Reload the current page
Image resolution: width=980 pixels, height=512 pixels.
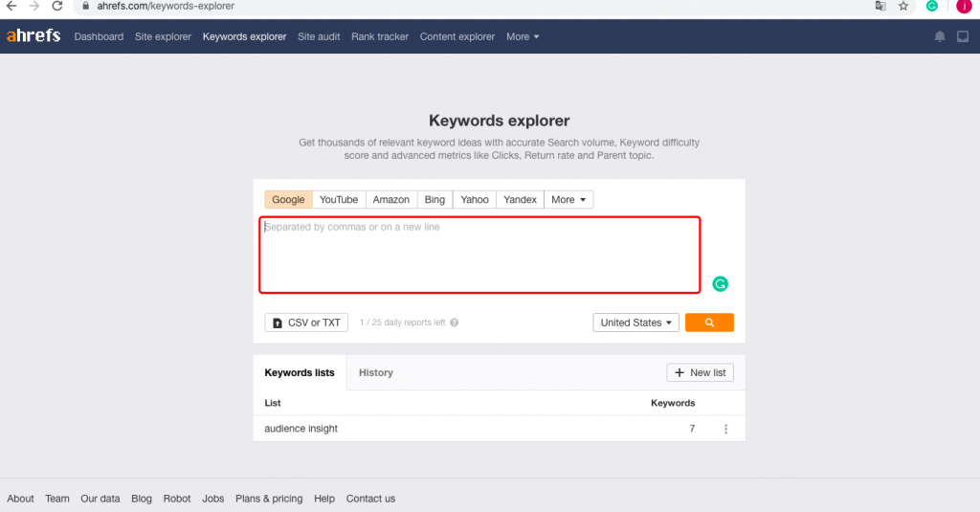(x=56, y=7)
